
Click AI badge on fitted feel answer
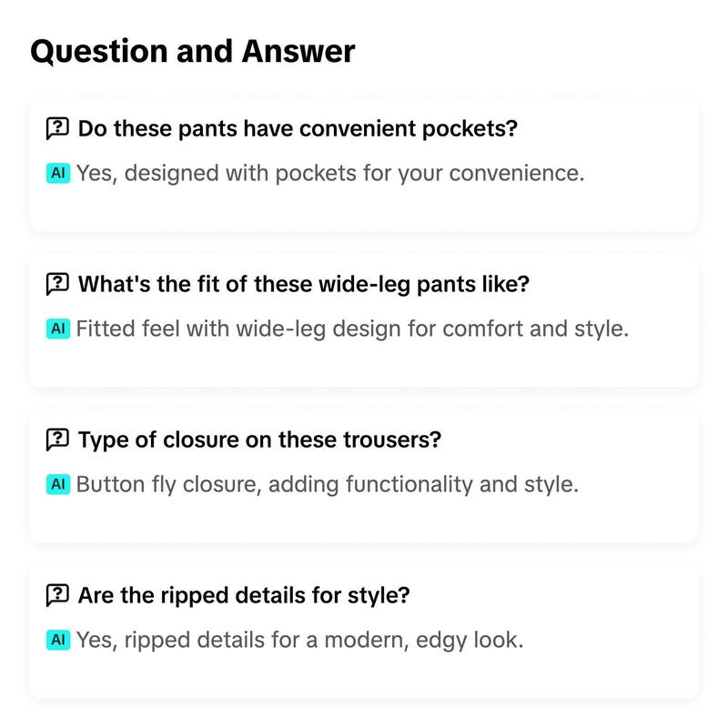58,329
